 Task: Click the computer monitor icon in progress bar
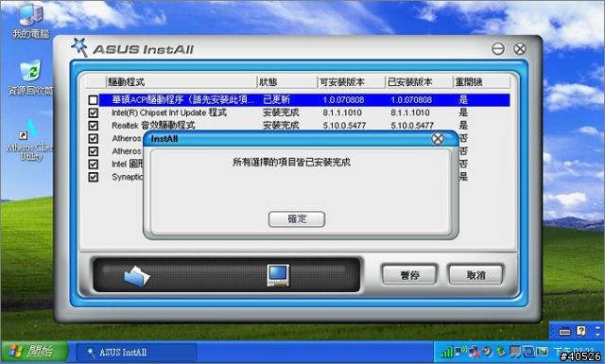pyautogui.click(x=278, y=275)
